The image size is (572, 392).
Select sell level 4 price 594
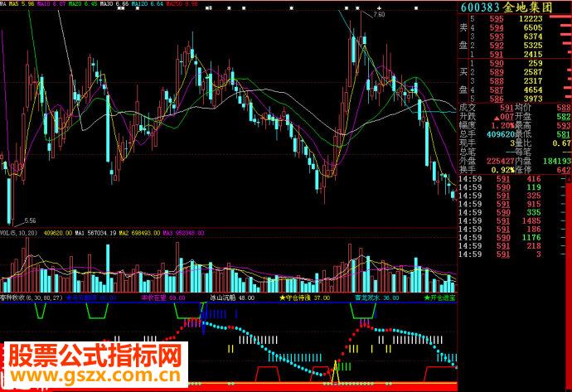497,27
